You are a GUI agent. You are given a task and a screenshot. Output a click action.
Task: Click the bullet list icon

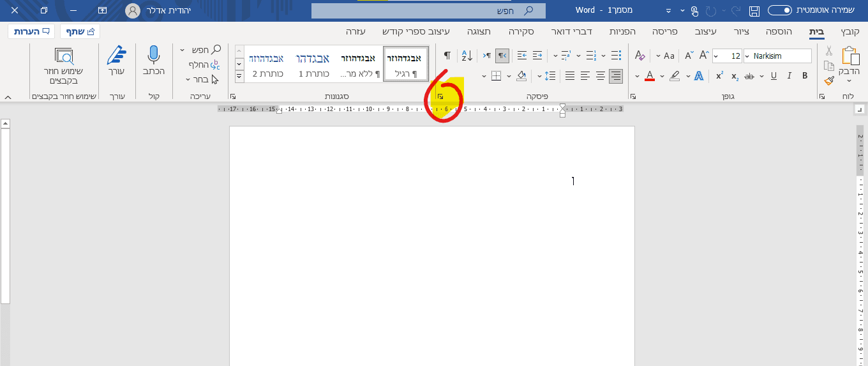[616, 56]
